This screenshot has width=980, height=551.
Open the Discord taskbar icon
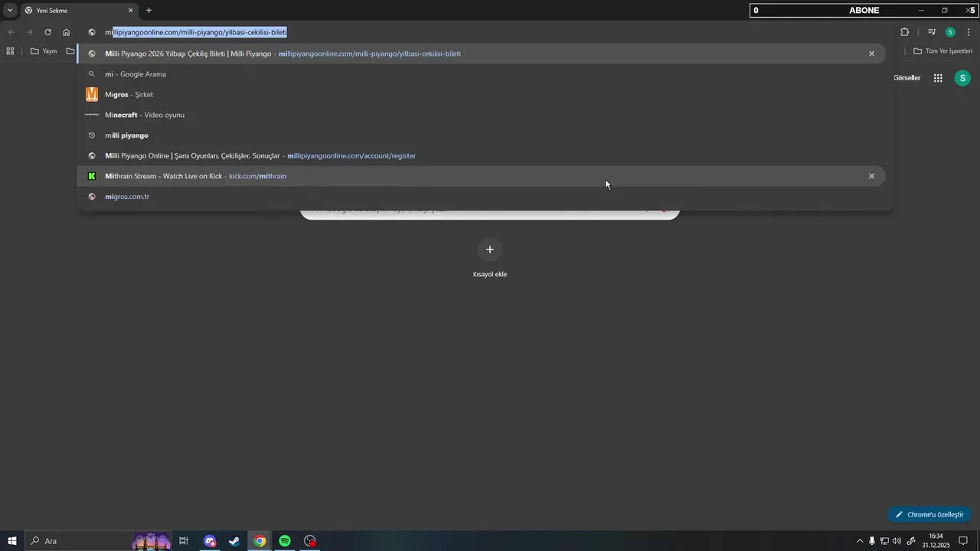click(x=210, y=541)
